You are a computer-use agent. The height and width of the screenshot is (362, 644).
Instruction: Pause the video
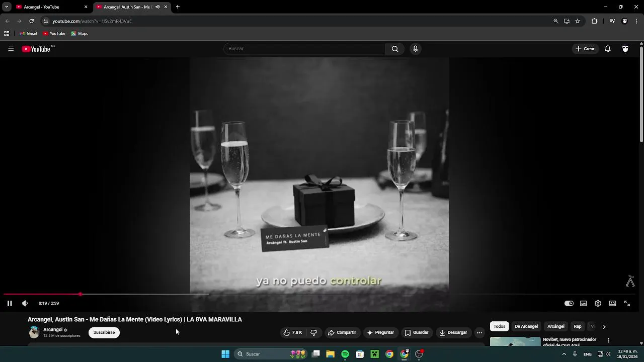(x=10, y=303)
